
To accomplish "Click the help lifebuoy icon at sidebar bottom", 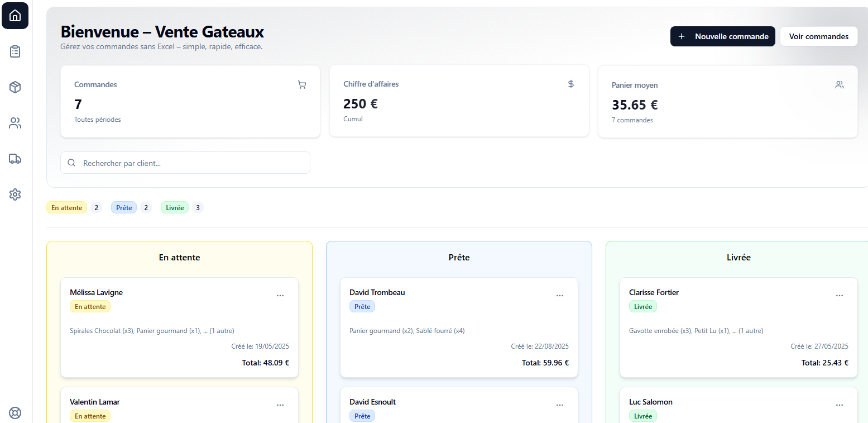I will [15, 413].
